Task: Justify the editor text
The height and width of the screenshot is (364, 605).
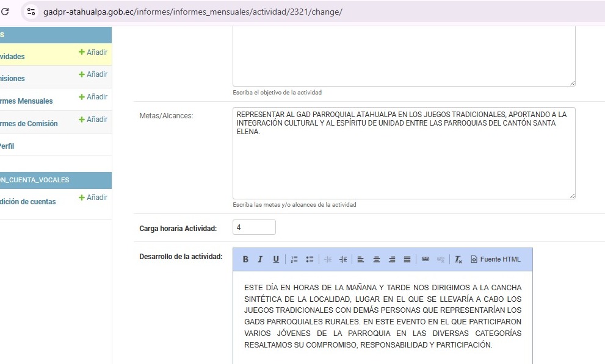Action: click(x=407, y=259)
